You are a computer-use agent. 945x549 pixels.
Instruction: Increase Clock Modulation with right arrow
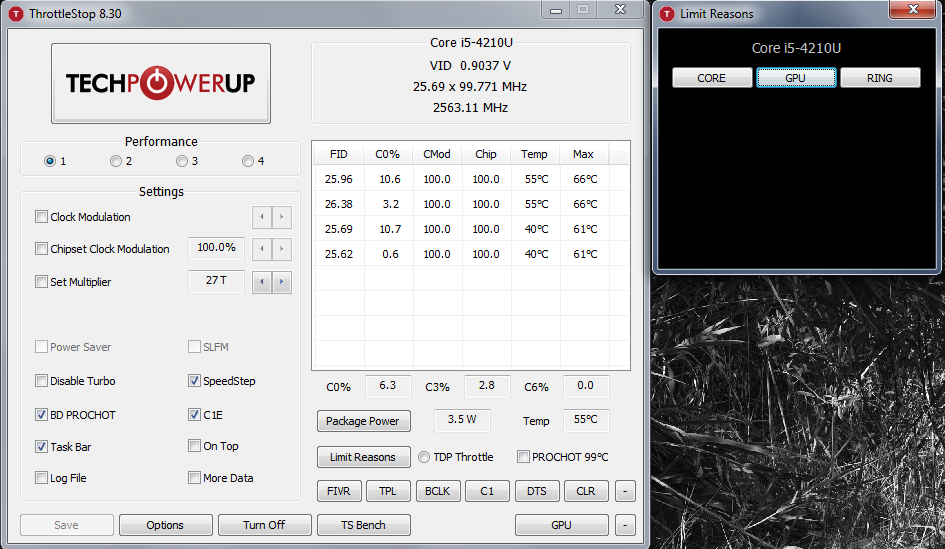[x=281, y=217]
